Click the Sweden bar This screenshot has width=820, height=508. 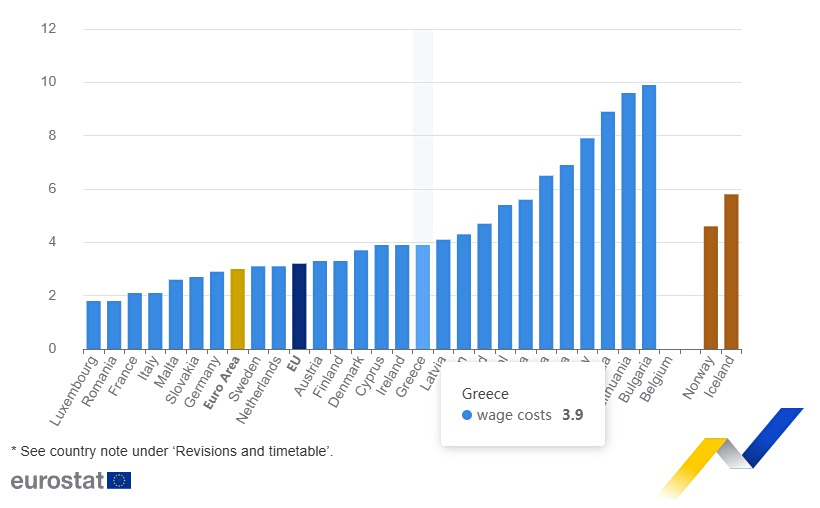[x=258, y=308]
